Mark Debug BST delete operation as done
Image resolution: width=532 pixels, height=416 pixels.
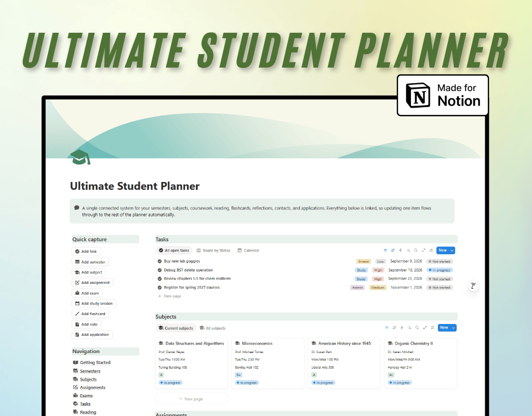tap(159, 270)
